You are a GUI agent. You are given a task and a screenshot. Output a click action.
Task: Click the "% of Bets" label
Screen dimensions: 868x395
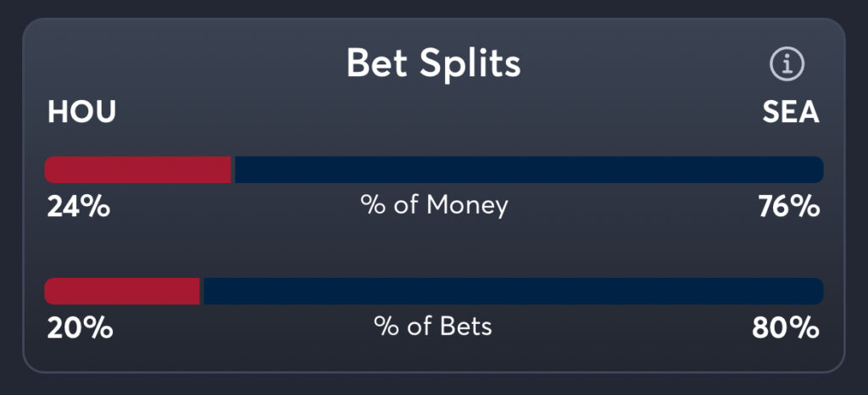click(x=433, y=326)
